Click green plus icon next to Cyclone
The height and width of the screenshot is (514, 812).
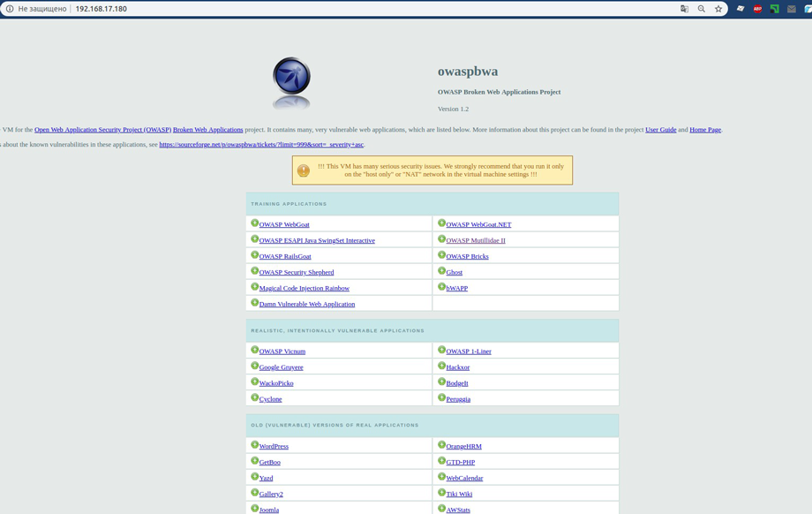[254, 397]
